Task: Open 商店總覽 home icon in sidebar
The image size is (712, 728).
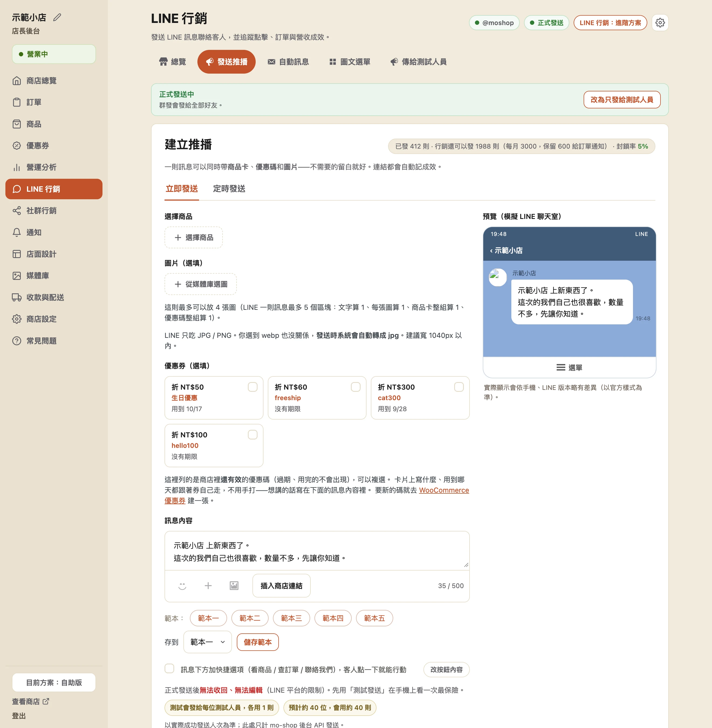Action: [16, 81]
